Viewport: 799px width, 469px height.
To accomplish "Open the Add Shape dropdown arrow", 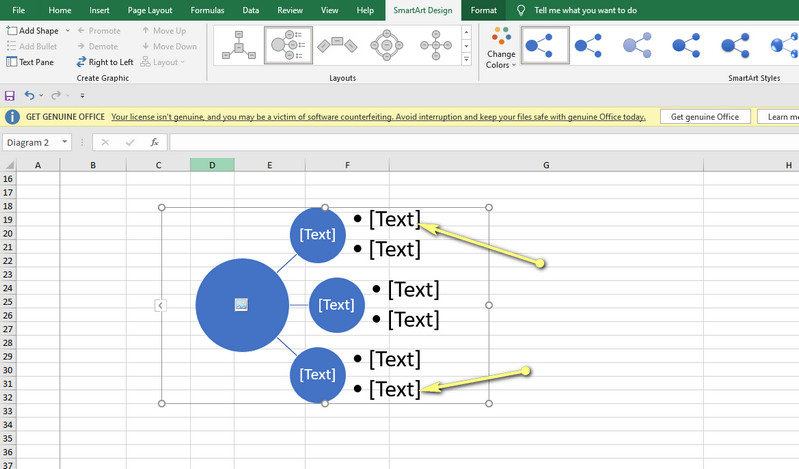I will [68, 31].
